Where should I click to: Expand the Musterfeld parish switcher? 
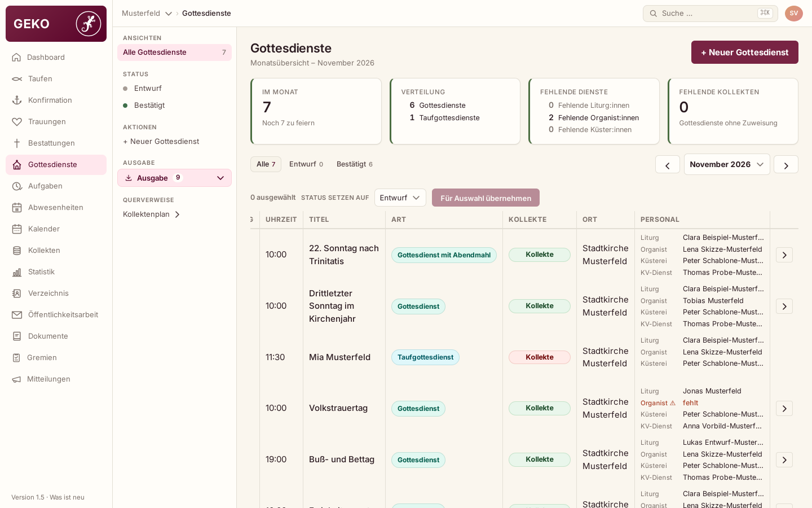(x=147, y=14)
